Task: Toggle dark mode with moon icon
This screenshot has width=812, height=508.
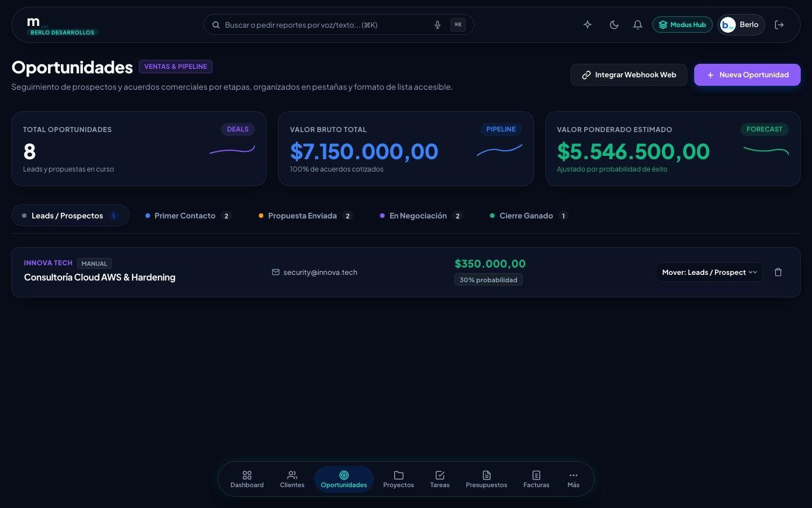Action: (x=614, y=25)
